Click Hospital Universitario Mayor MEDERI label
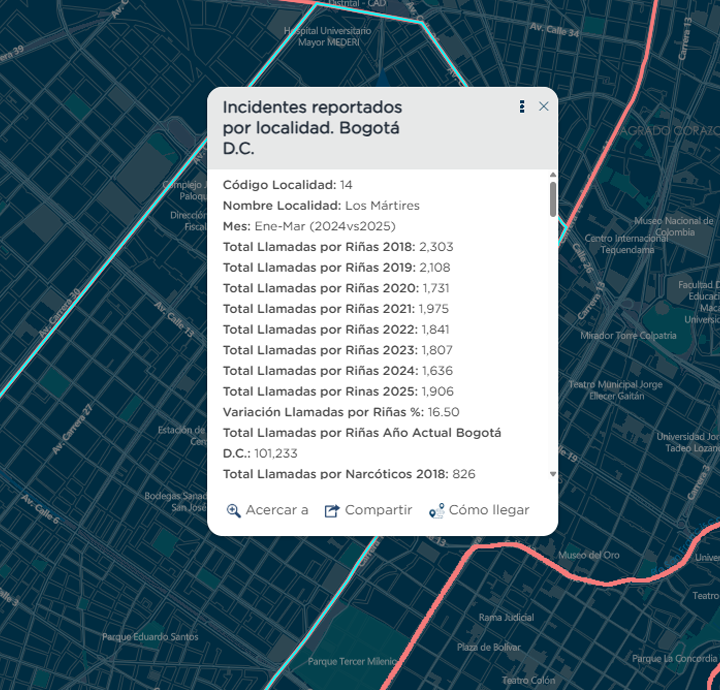 point(328,37)
